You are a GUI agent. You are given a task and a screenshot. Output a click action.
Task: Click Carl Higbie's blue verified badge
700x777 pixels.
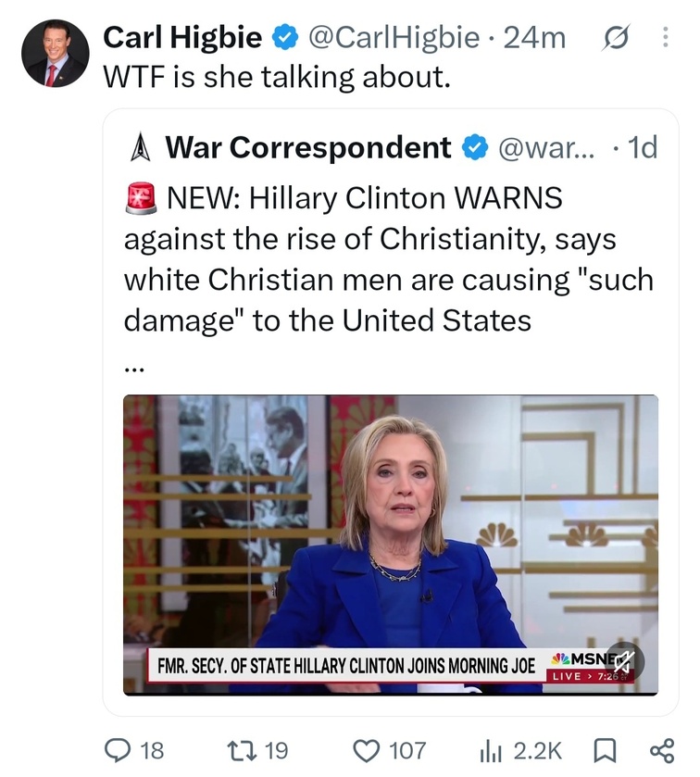(x=285, y=38)
